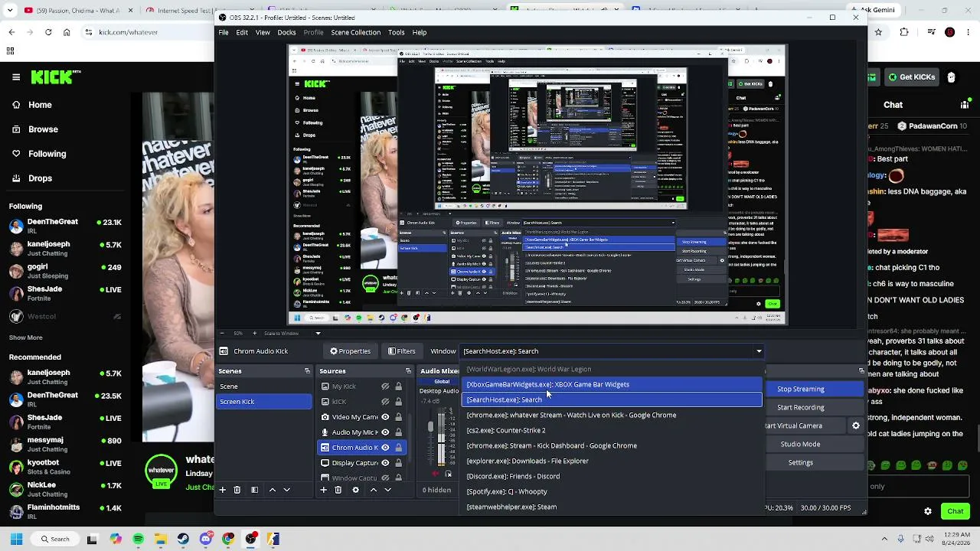Open Spotify from the taskbar
The width and height of the screenshot is (980, 551).
pos(138,540)
